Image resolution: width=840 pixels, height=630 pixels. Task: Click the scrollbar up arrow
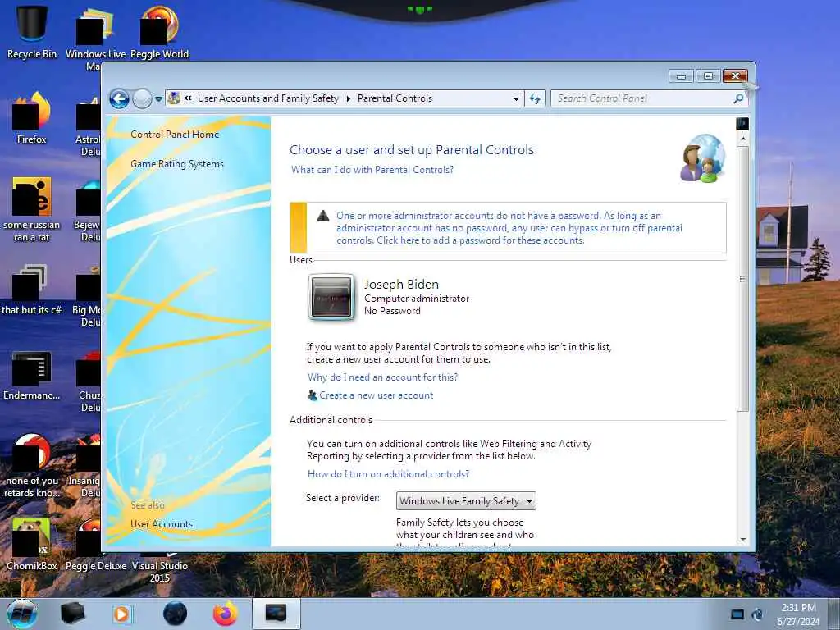pos(742,138)
